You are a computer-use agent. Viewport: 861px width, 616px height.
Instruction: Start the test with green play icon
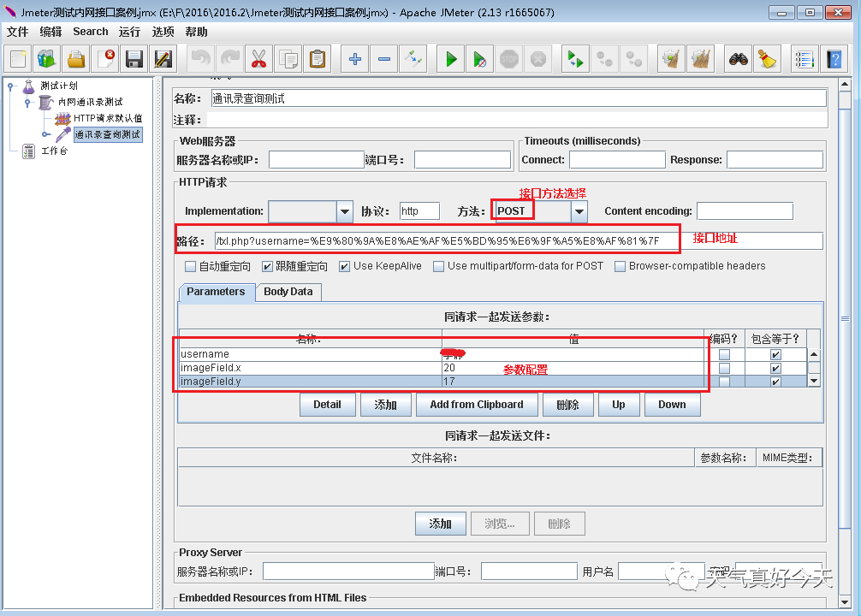tap(451, 59)
